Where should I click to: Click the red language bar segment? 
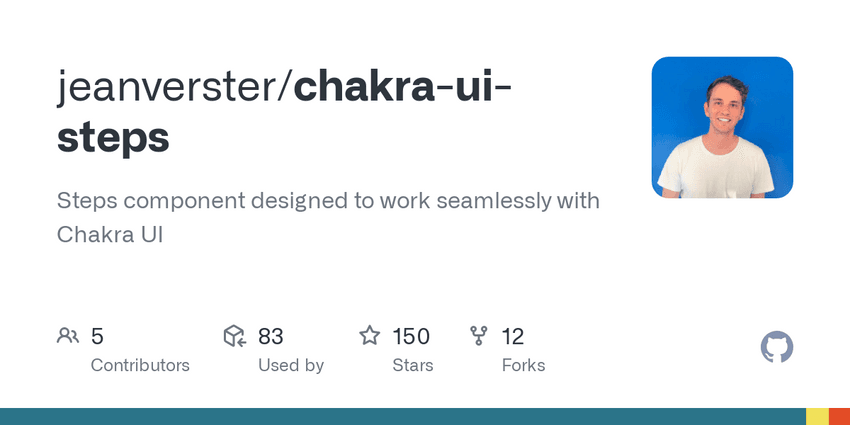(839, 416)
